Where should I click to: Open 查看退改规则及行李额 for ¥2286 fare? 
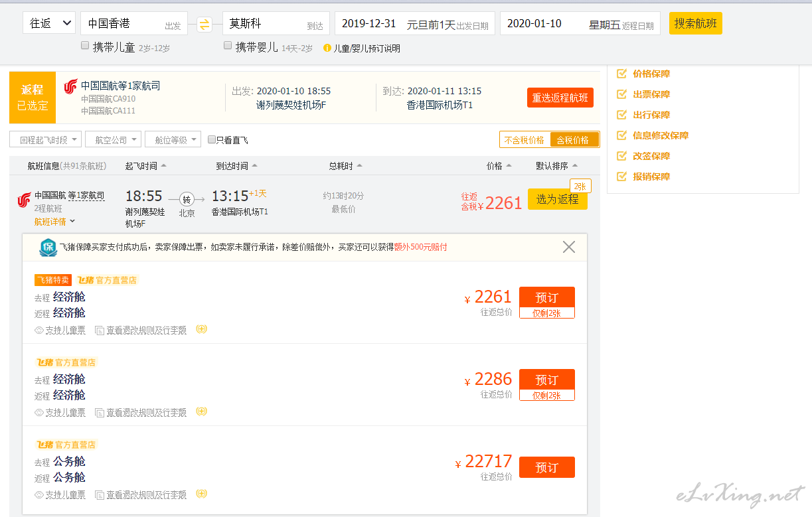coord(147,412)
